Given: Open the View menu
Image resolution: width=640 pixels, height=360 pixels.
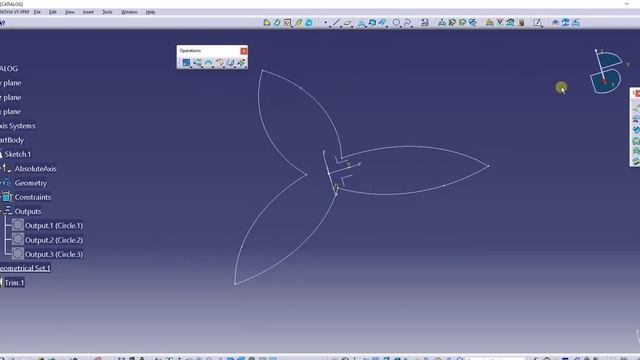Looking at the screenshot, I should pos(69,12).
